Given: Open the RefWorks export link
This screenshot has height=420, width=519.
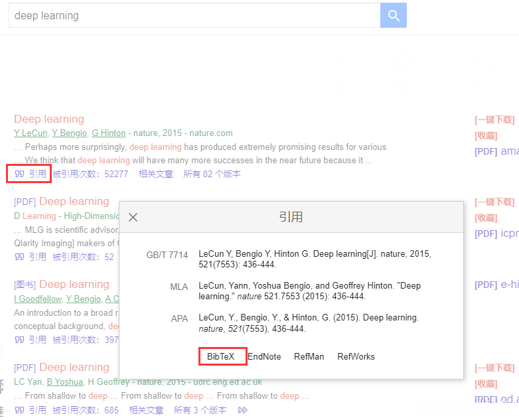Looking at the screenshot, I should tap(356, 356).
